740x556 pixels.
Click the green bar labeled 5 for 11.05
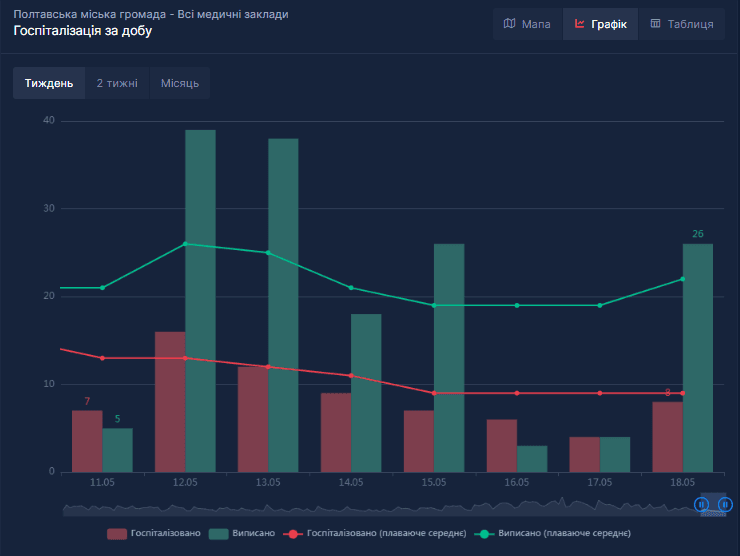click(x=118, y=450)
